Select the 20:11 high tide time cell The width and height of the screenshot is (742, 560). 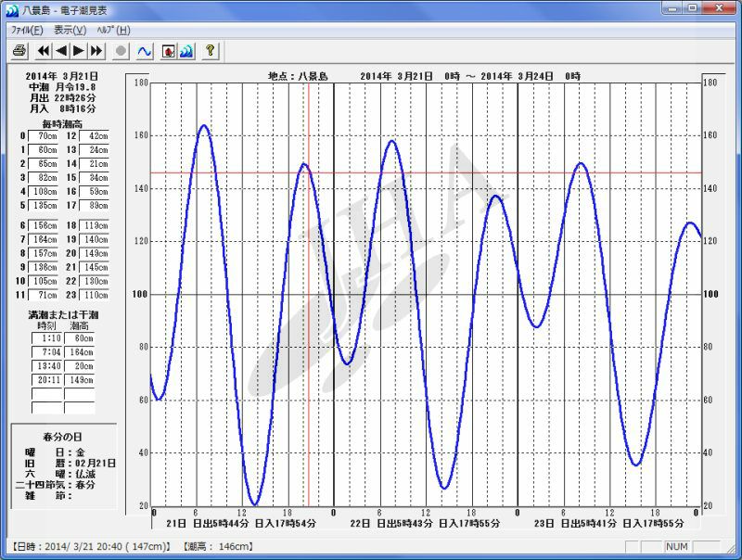point(47,380)
